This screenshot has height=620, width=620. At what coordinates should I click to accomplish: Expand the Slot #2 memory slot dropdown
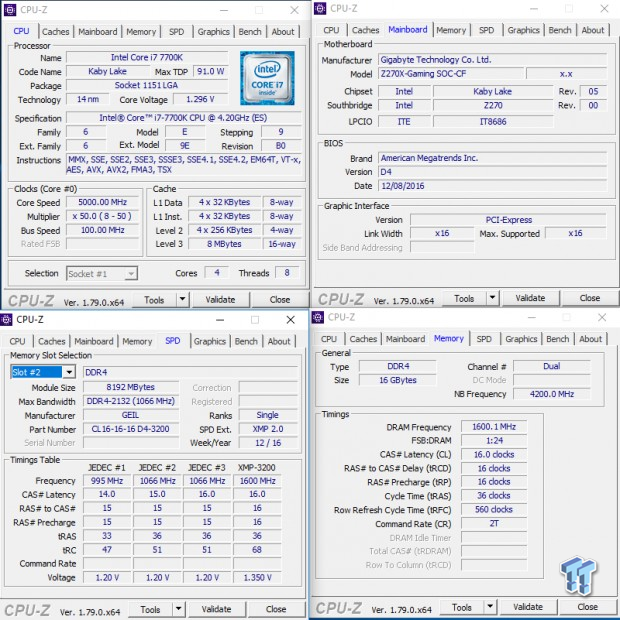69,372
